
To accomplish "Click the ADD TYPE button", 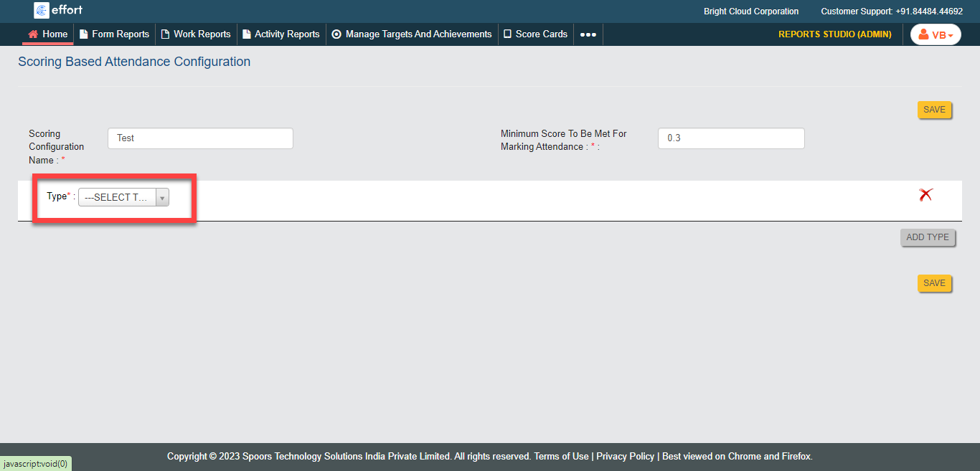I will click(927, 237).
